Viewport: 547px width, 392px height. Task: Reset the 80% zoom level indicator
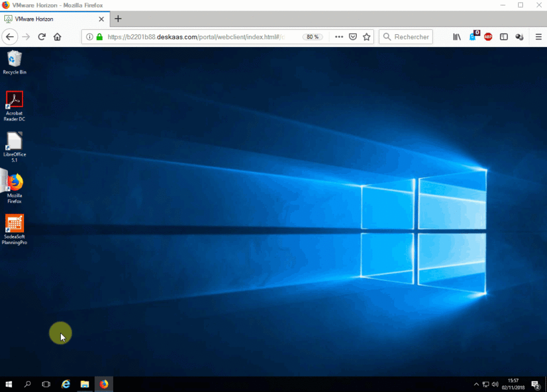[312, 37]
